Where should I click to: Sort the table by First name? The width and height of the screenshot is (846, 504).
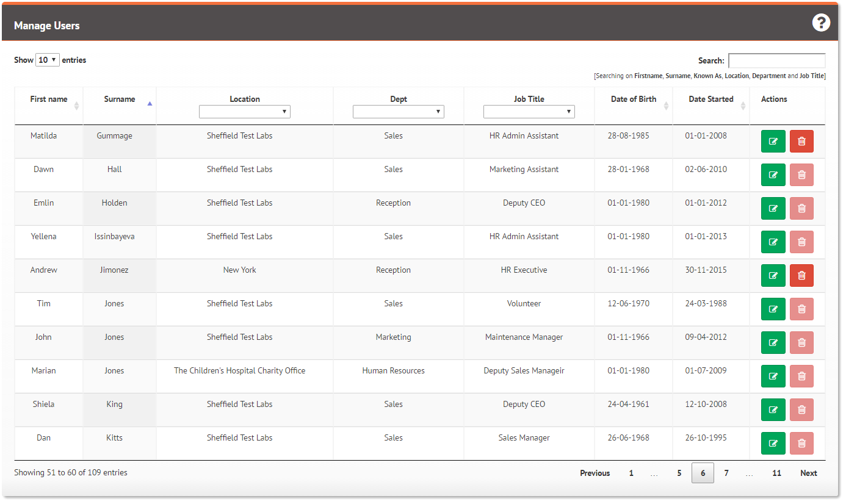click(x=48, y=99)
